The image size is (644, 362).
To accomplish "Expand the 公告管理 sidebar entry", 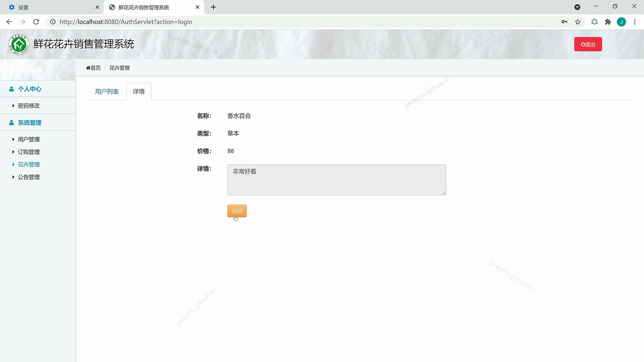I will click(29, 177).
